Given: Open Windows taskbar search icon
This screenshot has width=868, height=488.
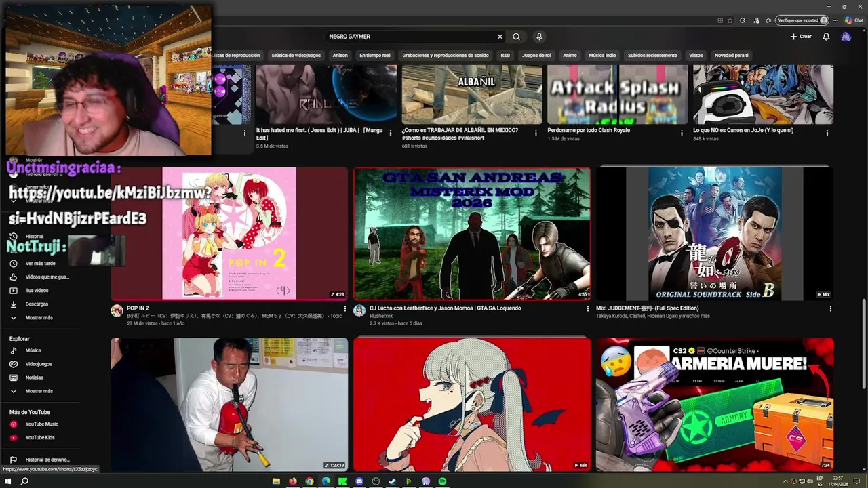Looking at the screenshot, I should click(24, 481).
